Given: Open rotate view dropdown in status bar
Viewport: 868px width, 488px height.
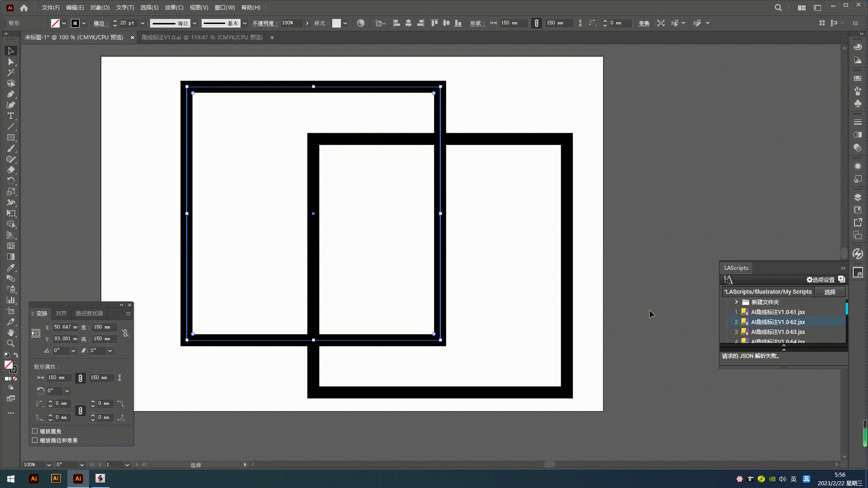Looking at the screenshot, I should (x=82, y=465).
